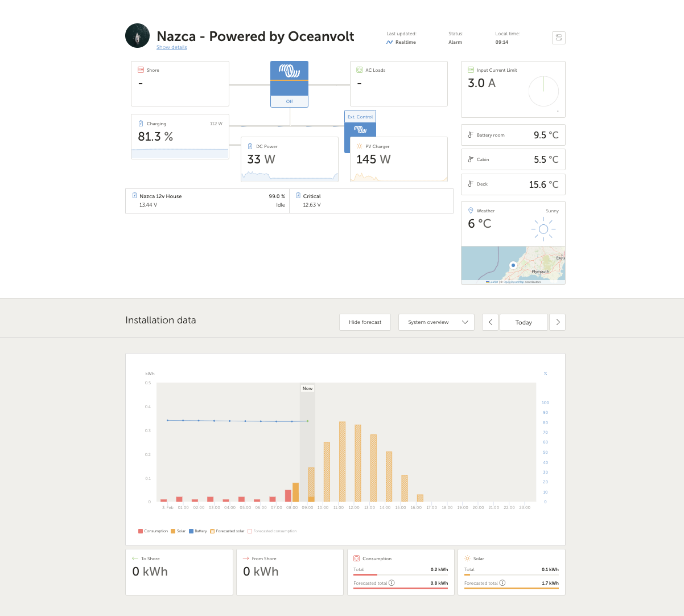Click the 11:00 forecasted solar bar
684x616 pixels.
pos(343,462)
